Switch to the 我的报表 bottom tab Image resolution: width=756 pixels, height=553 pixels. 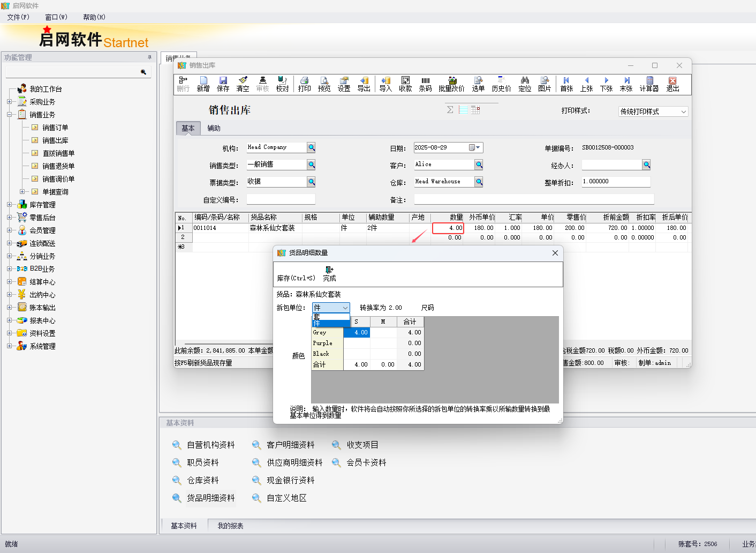click(x=230, y=526)
